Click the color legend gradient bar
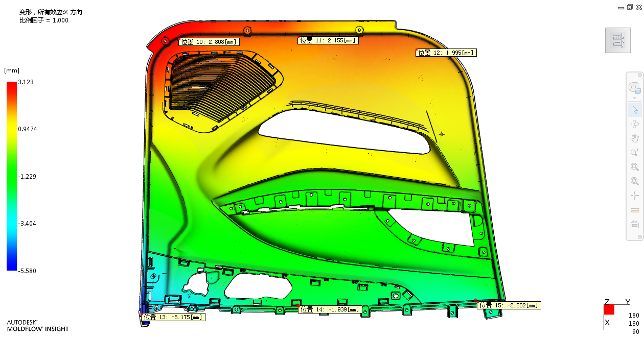 click(11, 176)
